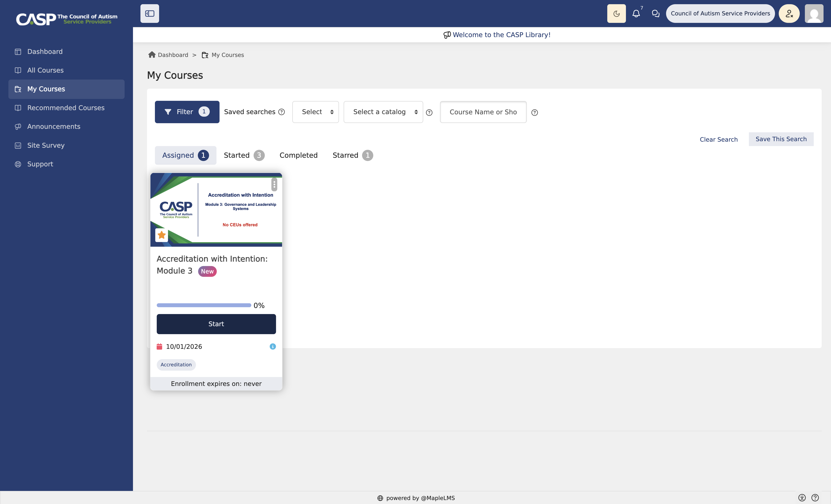The height and width of the screenshot is (504, 831).
Task: Open the Filter button
Action: (187, 112)
